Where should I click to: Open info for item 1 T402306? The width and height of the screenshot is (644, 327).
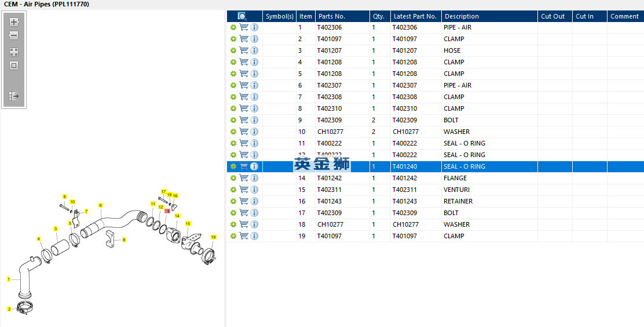254,28
